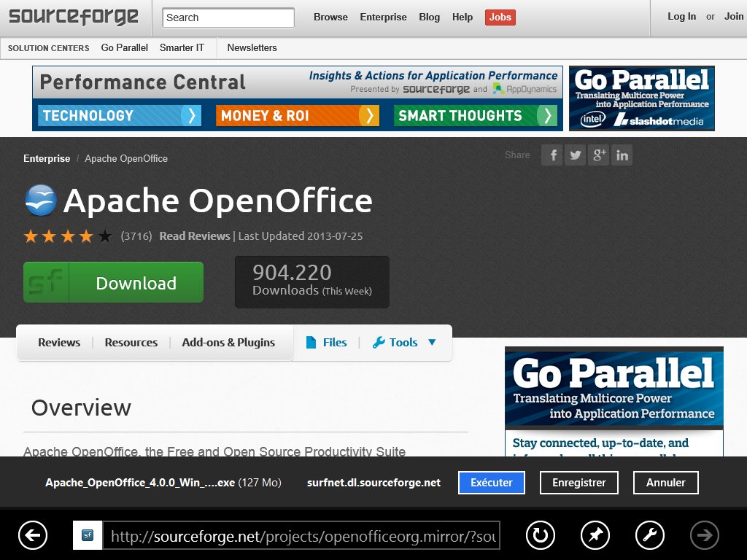Image resolution: width=747 pixels, height=560 pixels.
Task: Open the Newsletters link
Action: click(x=252, y=48)
